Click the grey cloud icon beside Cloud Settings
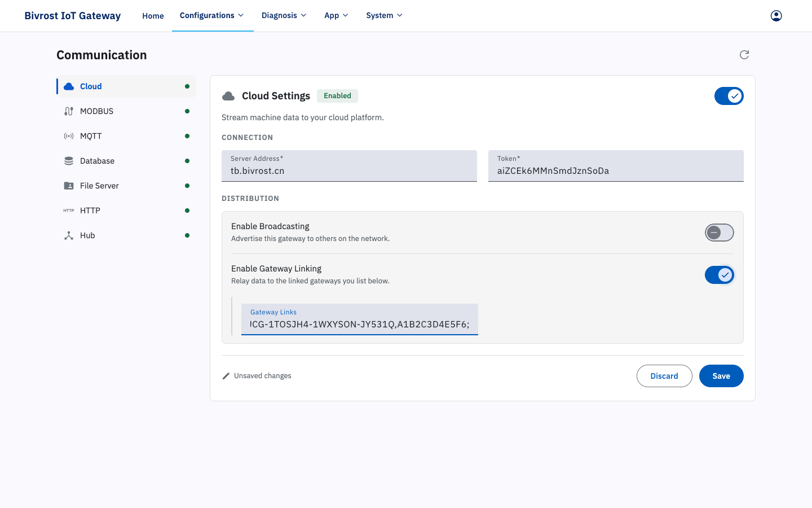This screenshot has height=508, width=812. pyautogui.click(x=228, y=96)
